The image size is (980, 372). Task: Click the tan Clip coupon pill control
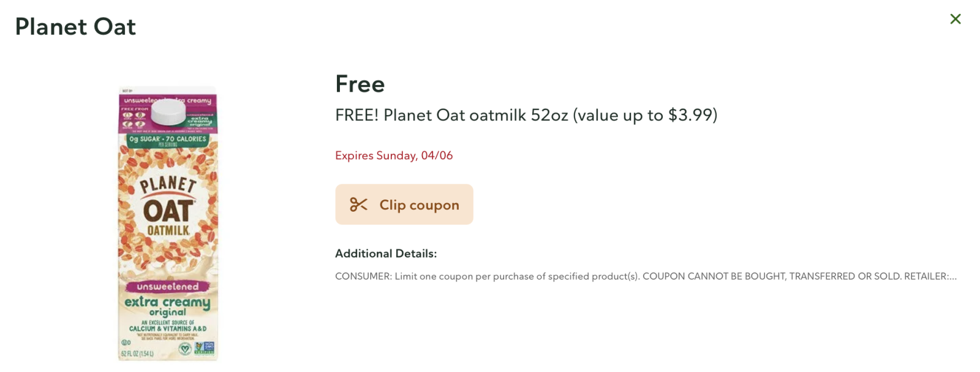coord(404,204)
